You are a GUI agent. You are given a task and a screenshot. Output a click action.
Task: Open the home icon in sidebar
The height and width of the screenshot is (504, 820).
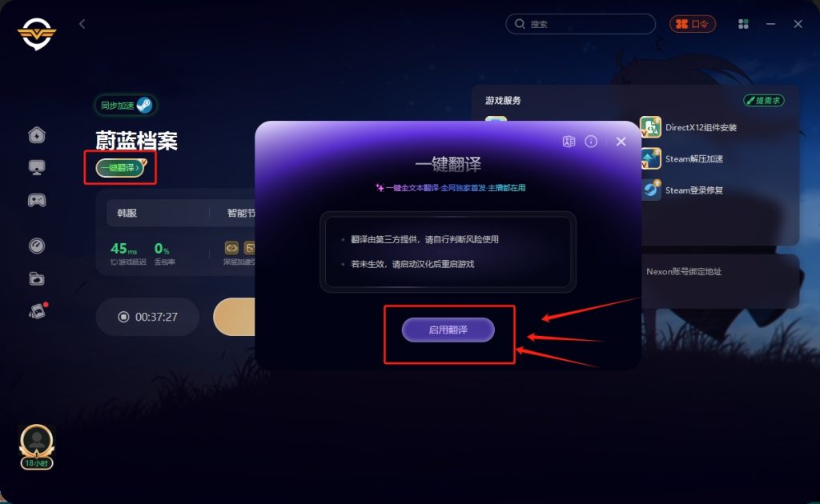coord(37,135)
